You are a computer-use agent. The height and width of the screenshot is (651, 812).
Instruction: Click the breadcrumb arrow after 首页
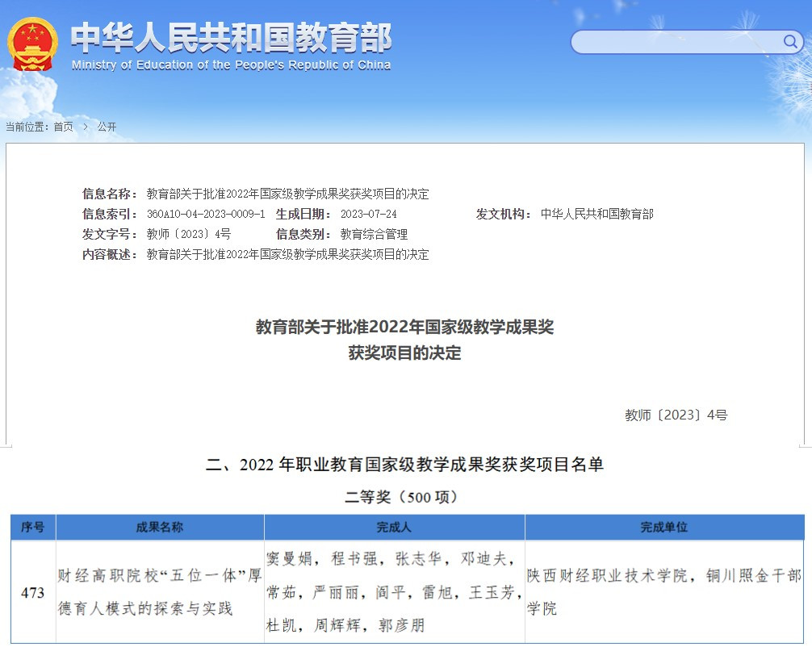(86, 127)
